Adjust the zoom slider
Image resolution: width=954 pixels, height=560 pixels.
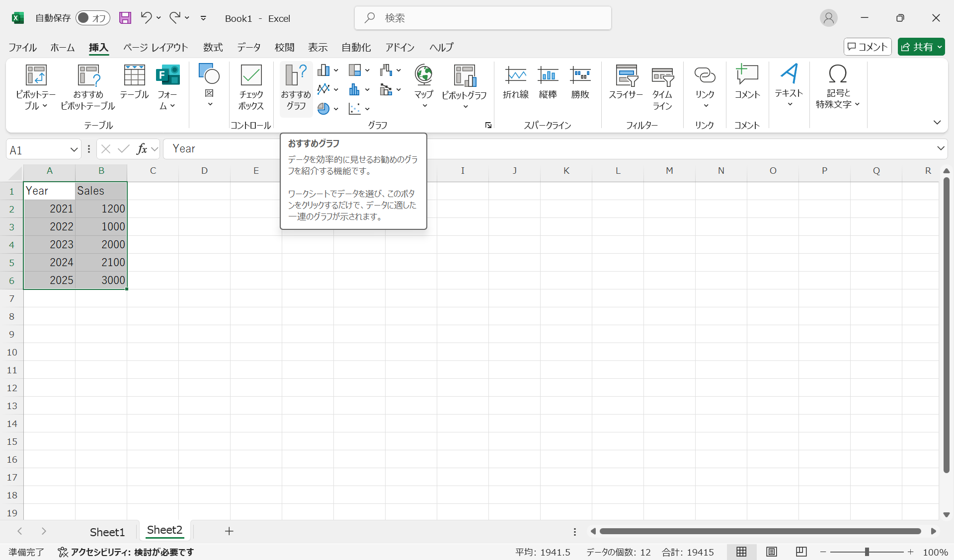coord(867,552)
